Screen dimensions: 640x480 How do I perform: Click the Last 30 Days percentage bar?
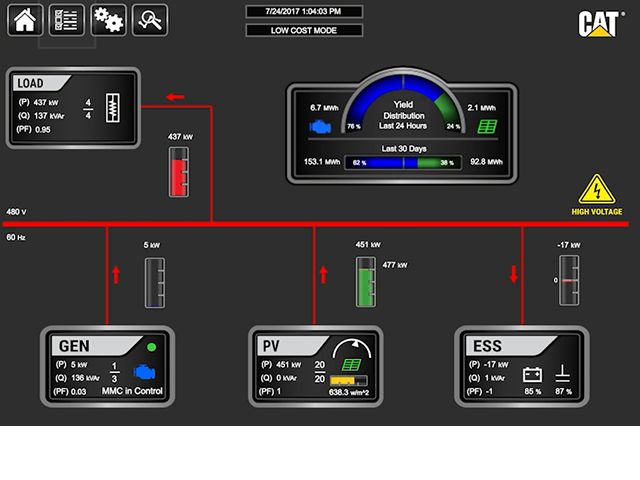tap(403, 162)
